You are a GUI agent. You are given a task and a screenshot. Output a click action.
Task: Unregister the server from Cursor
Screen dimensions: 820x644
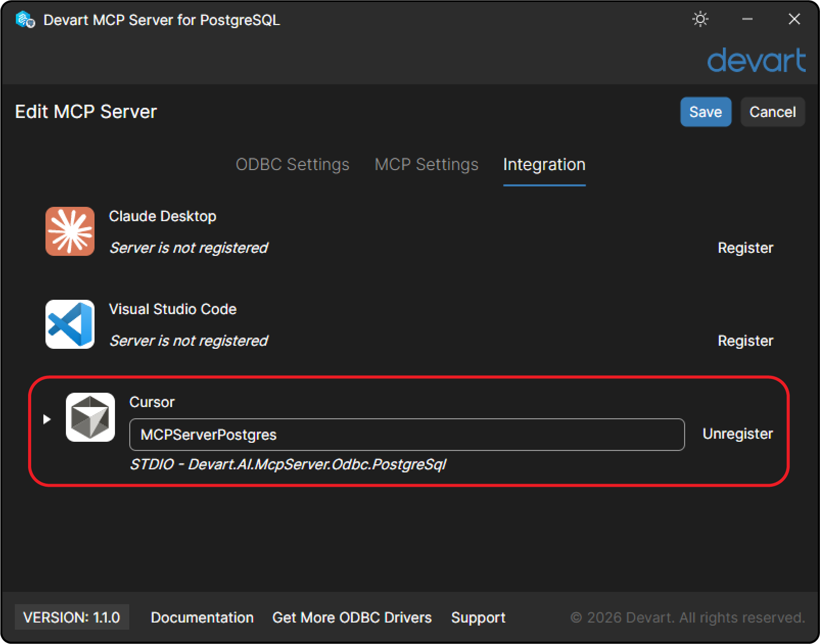[738, 434]
